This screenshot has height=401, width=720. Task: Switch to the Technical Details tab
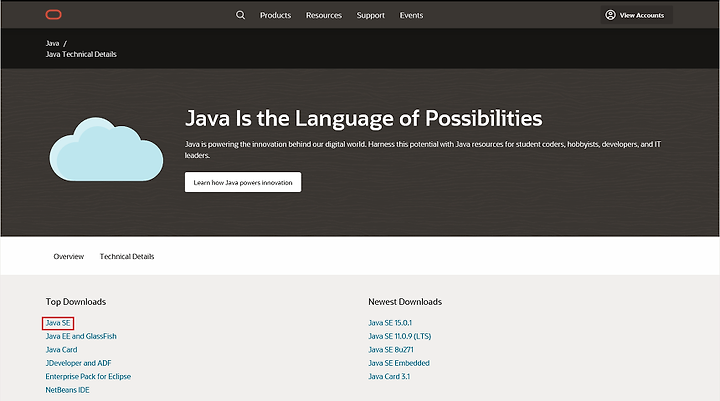pyautogui.click(x=127, y=256)
